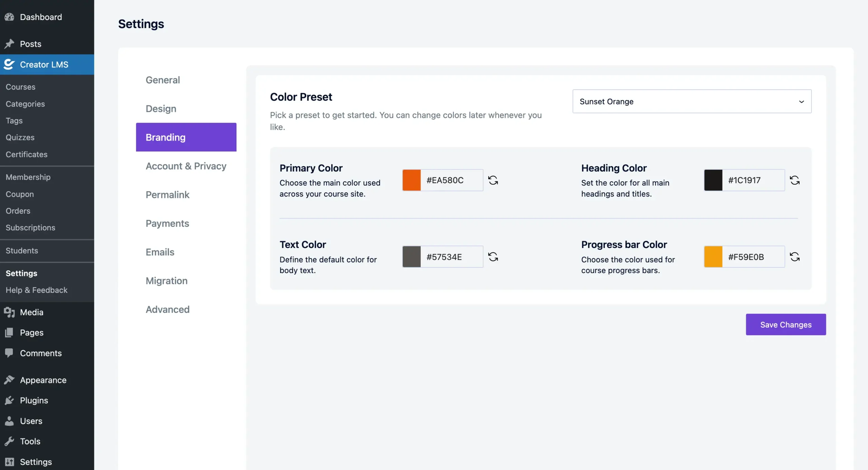Click the Creator LMS sidebar icon
Viewport: 868px width, 470px height.
coord(9,64)
